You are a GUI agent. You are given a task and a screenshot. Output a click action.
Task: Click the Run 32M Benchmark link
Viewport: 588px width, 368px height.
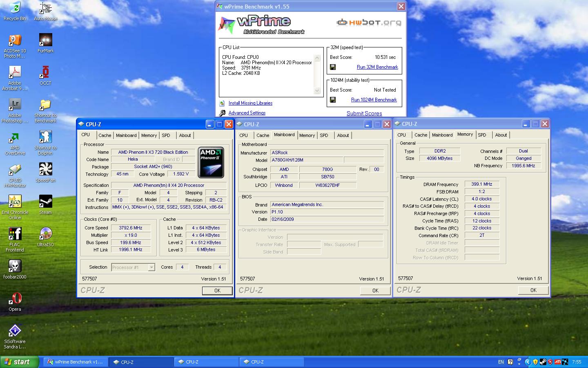(377, 67)
